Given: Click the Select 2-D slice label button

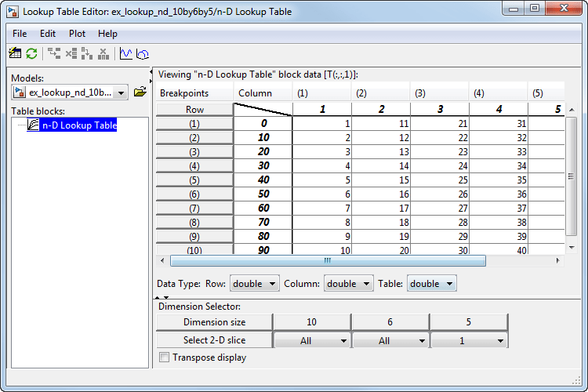Looking at the screenshot, I should 214,340.
